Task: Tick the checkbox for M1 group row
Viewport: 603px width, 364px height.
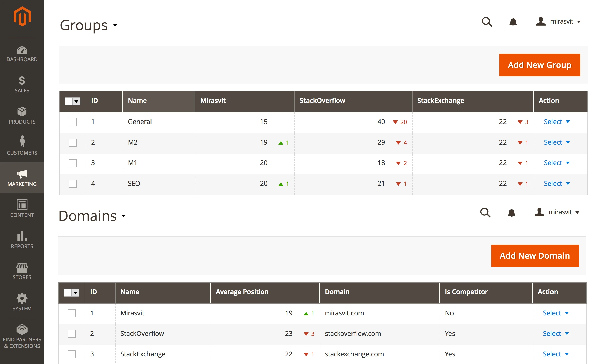Action: tap(73, 163)
